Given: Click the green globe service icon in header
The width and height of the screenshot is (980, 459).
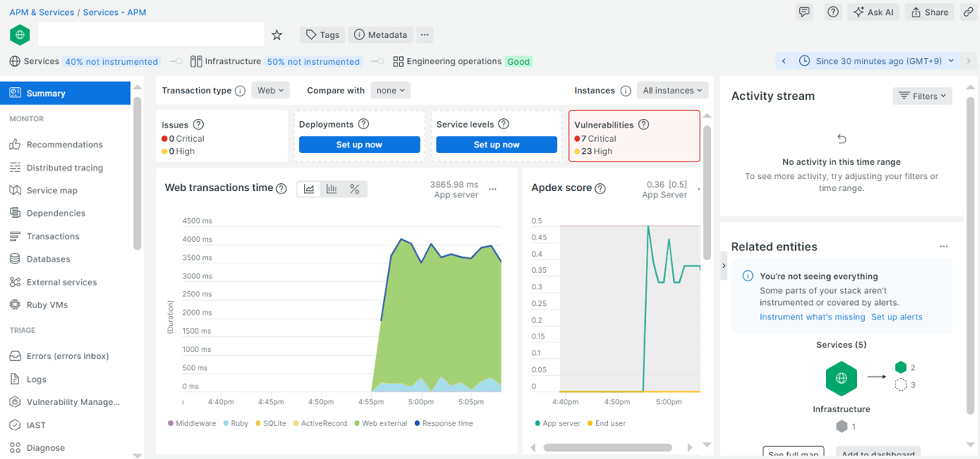Looking at the screenshot, I should [20, 35].
